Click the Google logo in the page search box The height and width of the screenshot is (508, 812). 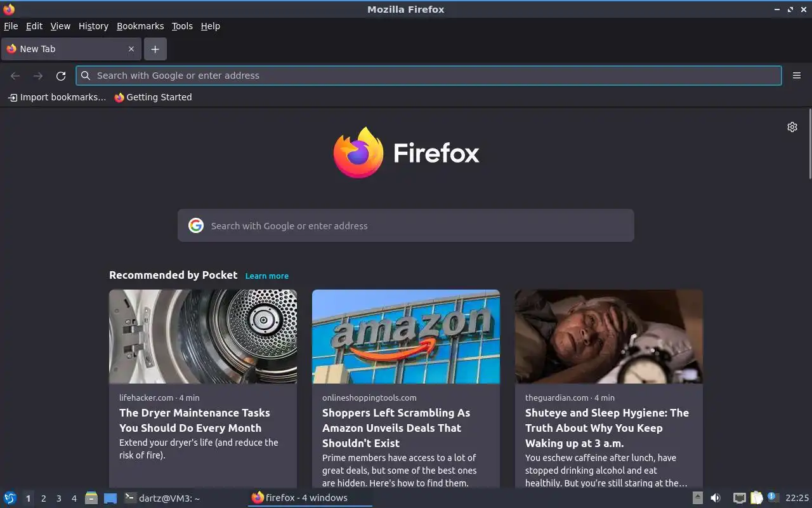(x=196, y=225)
